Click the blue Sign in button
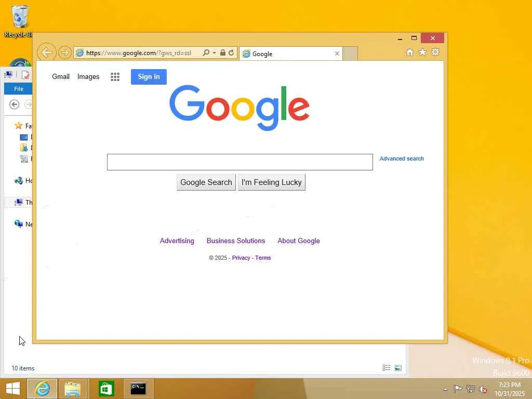The width and height of the screenshot is (532, 399). pyautogui.click(x=149, y=77)
